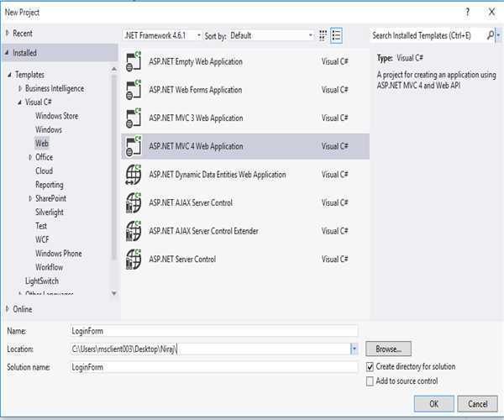Enable Add to source control checkbox

[370, 381]
